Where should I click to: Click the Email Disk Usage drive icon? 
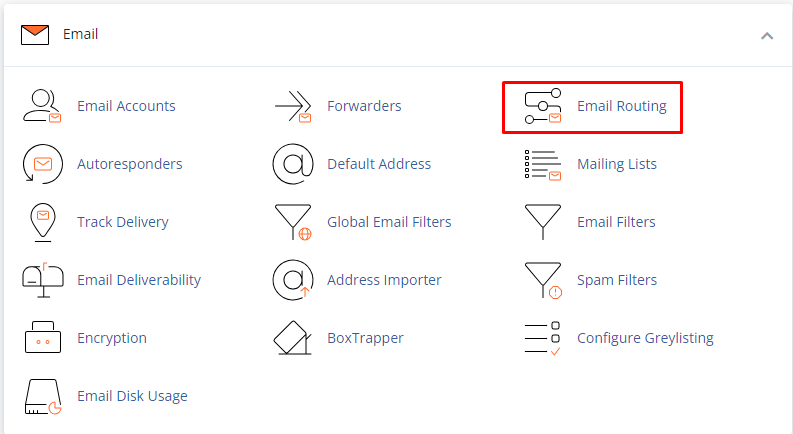pyautogui.click(x=43, y=396)
